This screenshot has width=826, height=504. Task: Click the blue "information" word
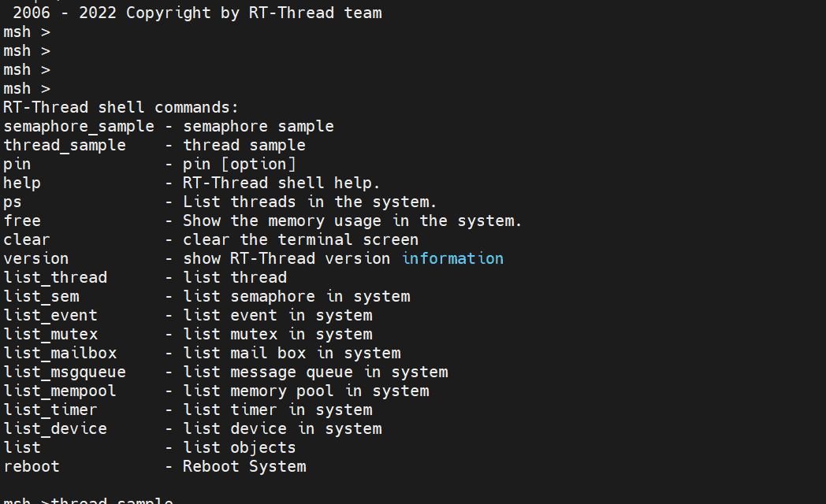tap(452, 258)
